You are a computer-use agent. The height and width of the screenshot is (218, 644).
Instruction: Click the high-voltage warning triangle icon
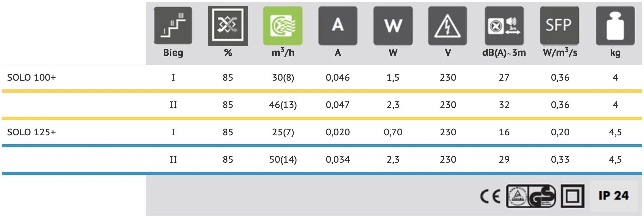pyautogui.click(x=447, y=26)
